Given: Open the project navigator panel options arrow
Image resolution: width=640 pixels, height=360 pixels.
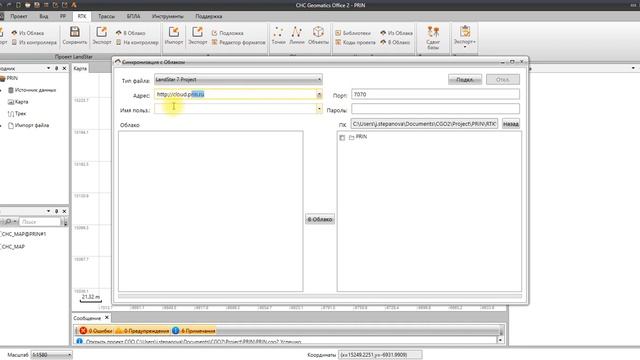Looking at the screenshot, I should pos(48,68).
